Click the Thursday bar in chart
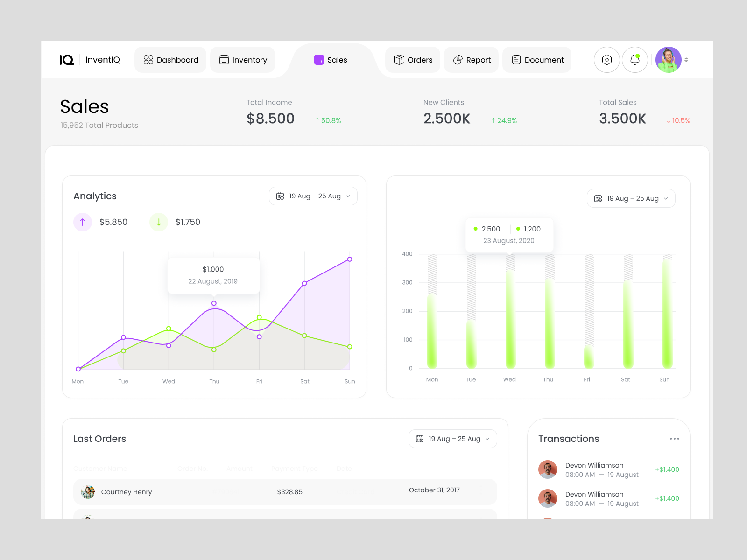The height and width of the screenshot is (560, 747). tap(550, 323)
